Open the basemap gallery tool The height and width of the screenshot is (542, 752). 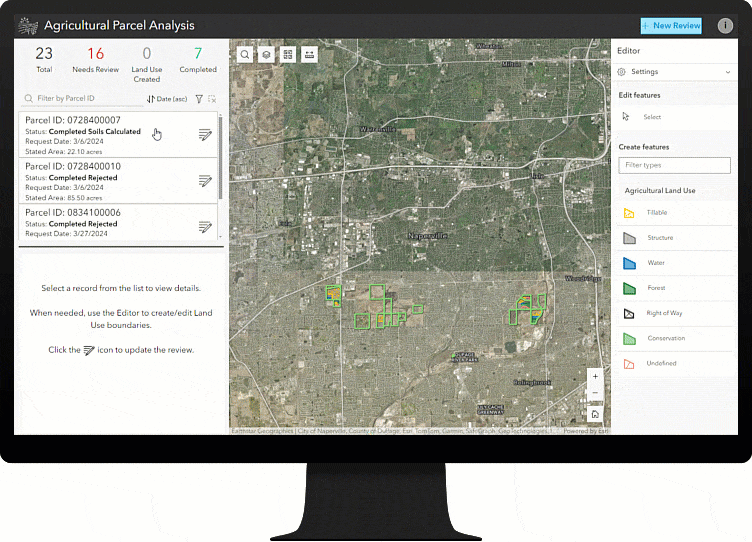(x=288, y=55)
